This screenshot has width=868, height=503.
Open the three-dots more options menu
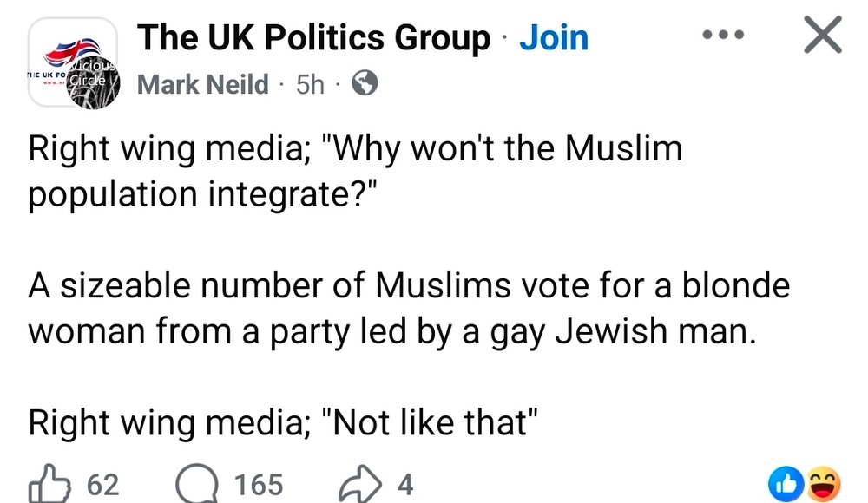(725, 36)
